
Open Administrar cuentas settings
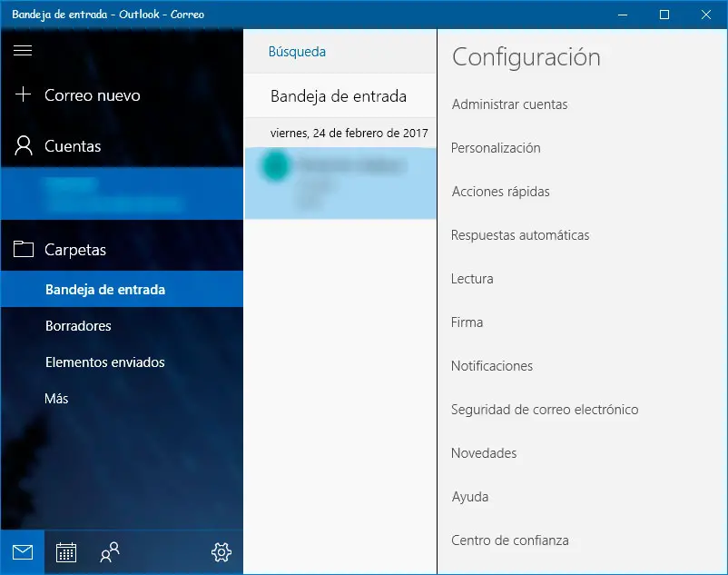click(509, 104)
